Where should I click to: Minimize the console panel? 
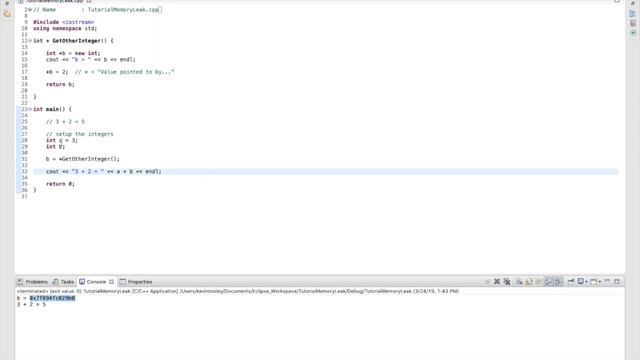coord(607,281)
